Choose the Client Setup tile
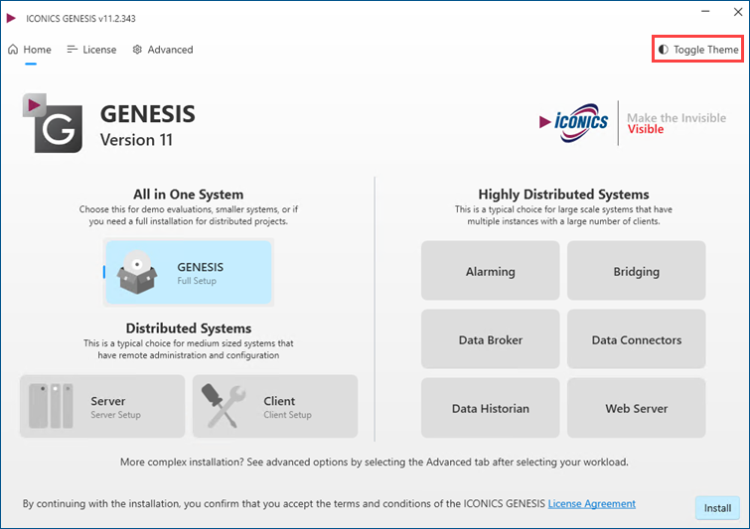Image resolution: width=750 pixels, height=529 pixels. coord(275,406)
